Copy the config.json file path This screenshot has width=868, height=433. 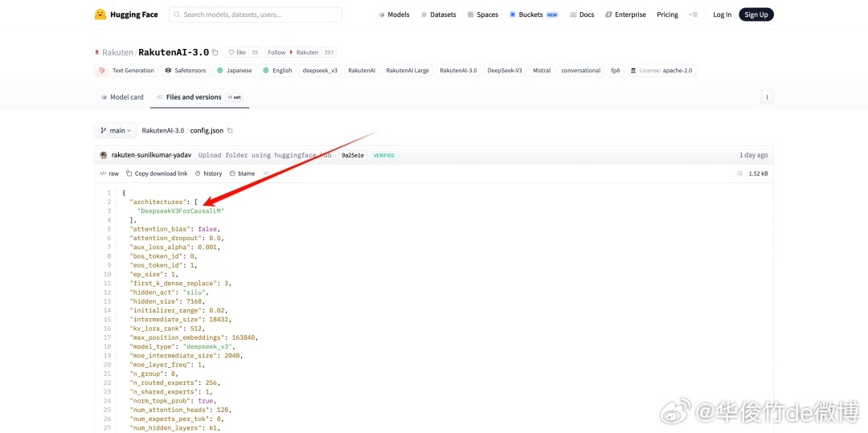coord(231,130)
